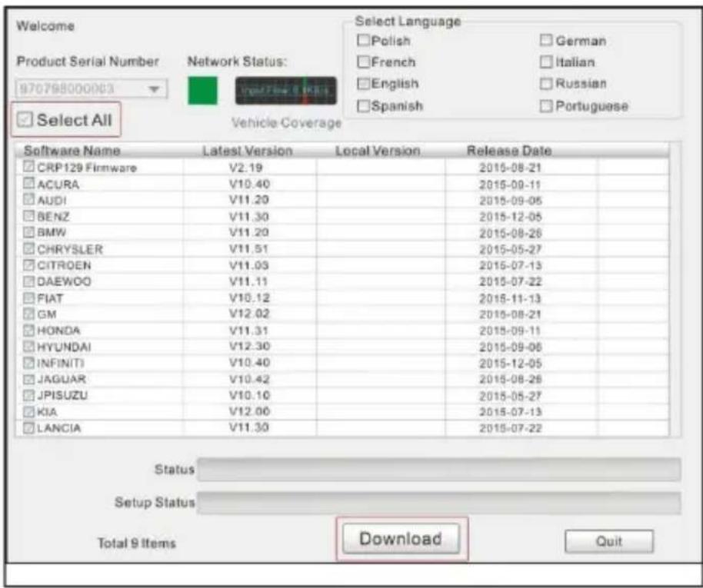The width and height of the screenshot is (703, 588).
Task: Sort by Release Date column header
Action: 509,151
